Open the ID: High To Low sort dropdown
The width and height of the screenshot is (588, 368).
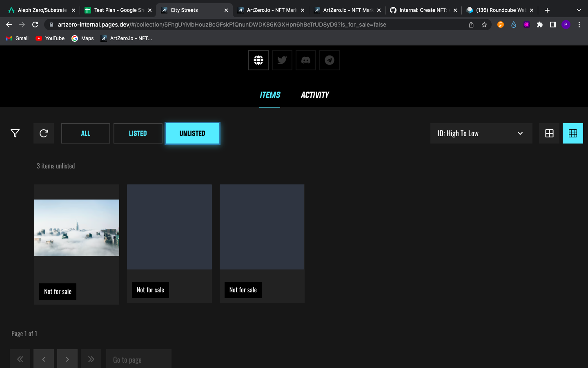tap(481, 133)
